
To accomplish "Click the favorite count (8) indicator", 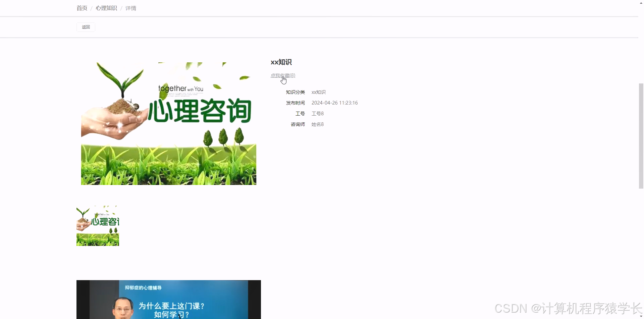I will [292, 75].
